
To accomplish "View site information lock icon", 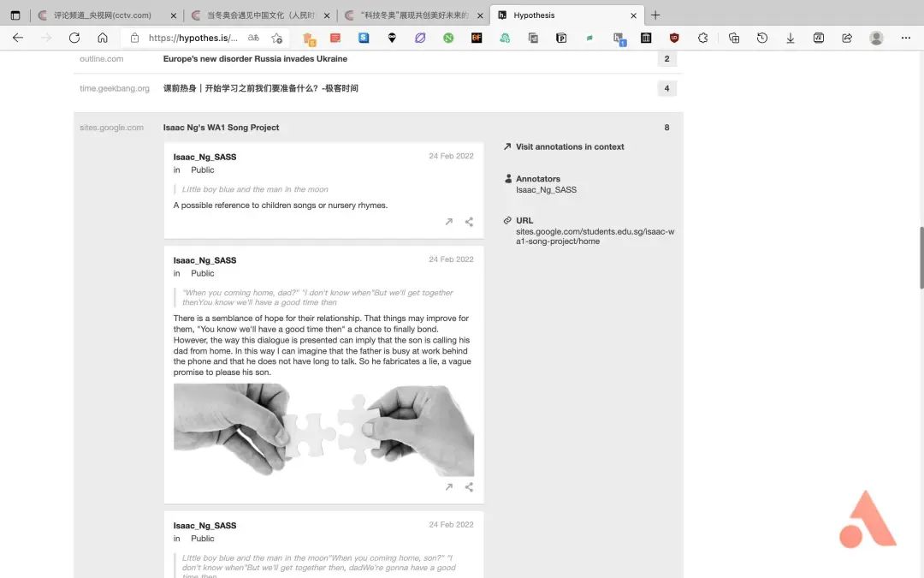I will click(x=134, y=38).
